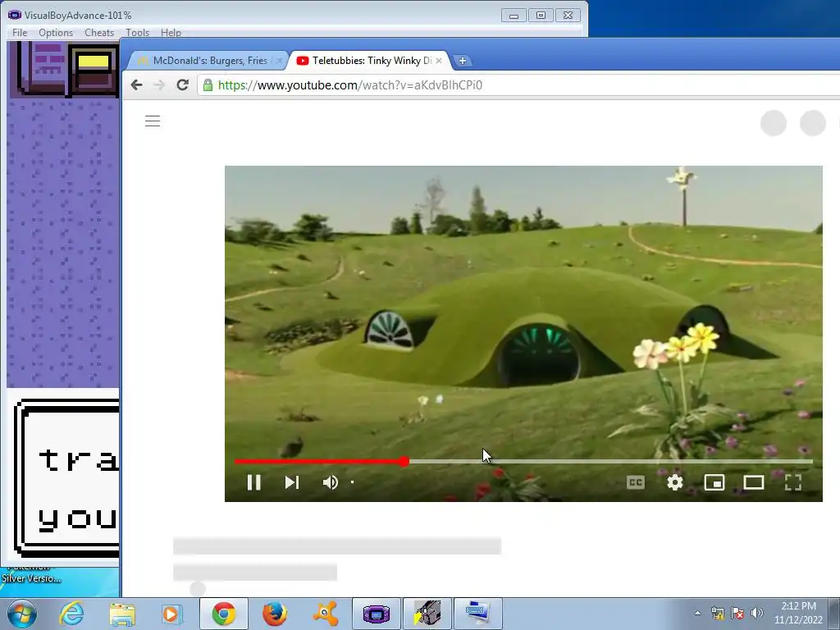Open Windows Media Player taskbar icon

coord(171,614)
